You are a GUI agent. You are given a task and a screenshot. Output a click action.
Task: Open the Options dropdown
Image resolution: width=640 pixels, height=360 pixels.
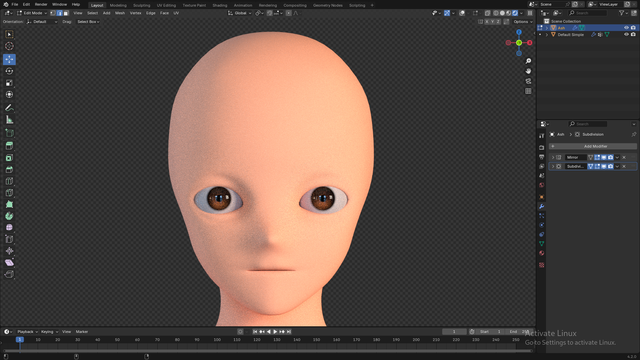[x=522, y=22]
